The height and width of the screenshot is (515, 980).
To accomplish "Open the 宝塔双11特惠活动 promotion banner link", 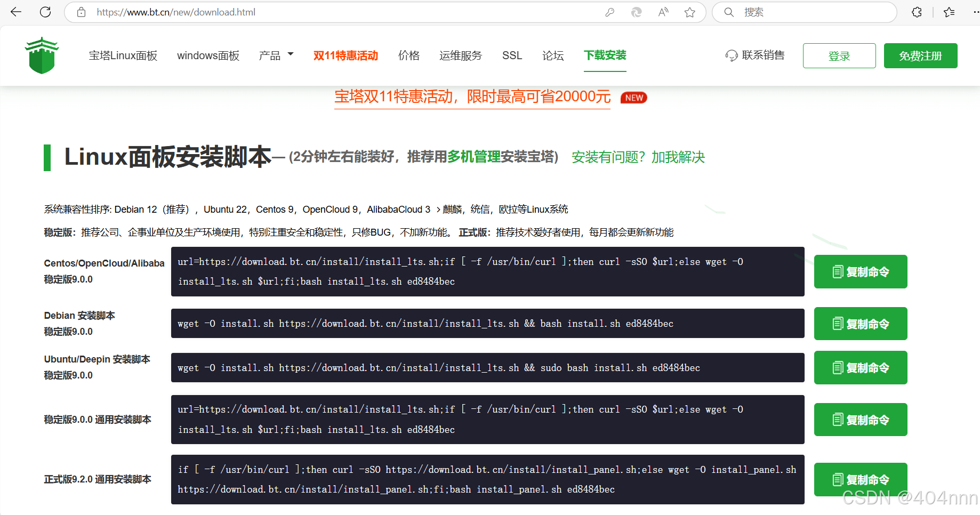I will point(472,96).
